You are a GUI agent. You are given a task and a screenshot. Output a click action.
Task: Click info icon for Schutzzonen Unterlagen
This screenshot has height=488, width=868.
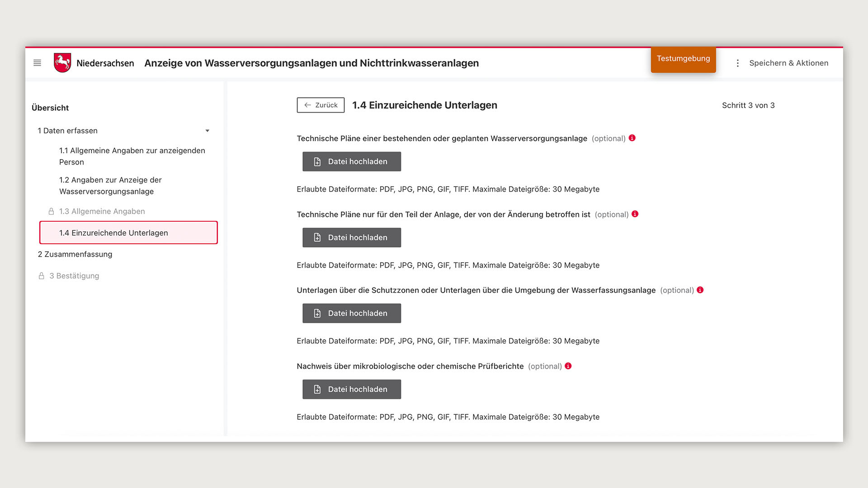pos(700,290)
